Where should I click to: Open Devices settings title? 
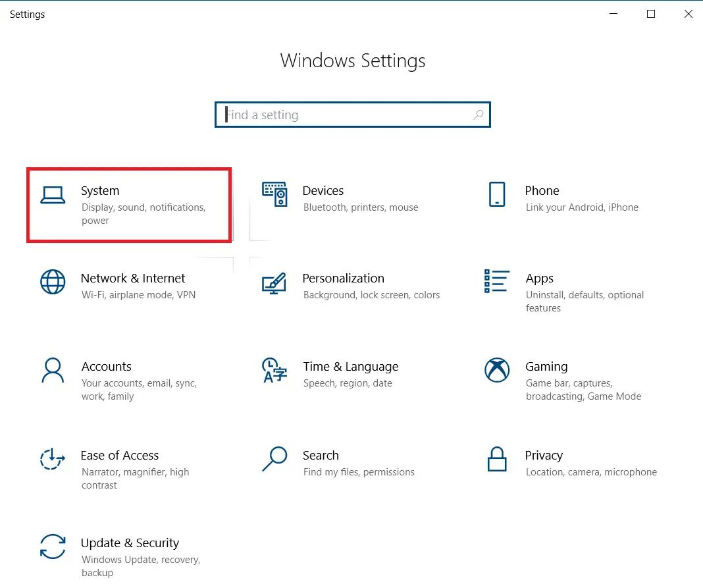(323, 190)
